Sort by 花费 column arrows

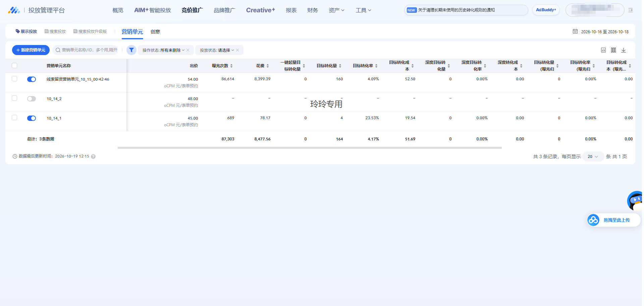[x=268, y=66]
